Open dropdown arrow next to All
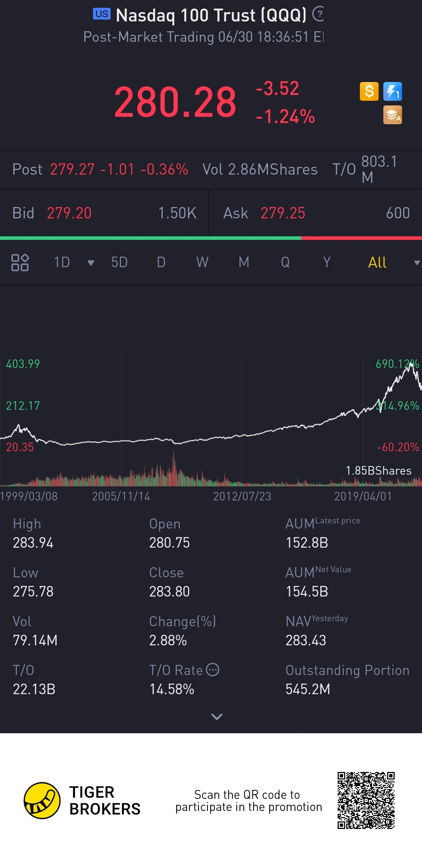Image resolution: width=422 pixels, height=868 pixels. (x=417, y=263)
